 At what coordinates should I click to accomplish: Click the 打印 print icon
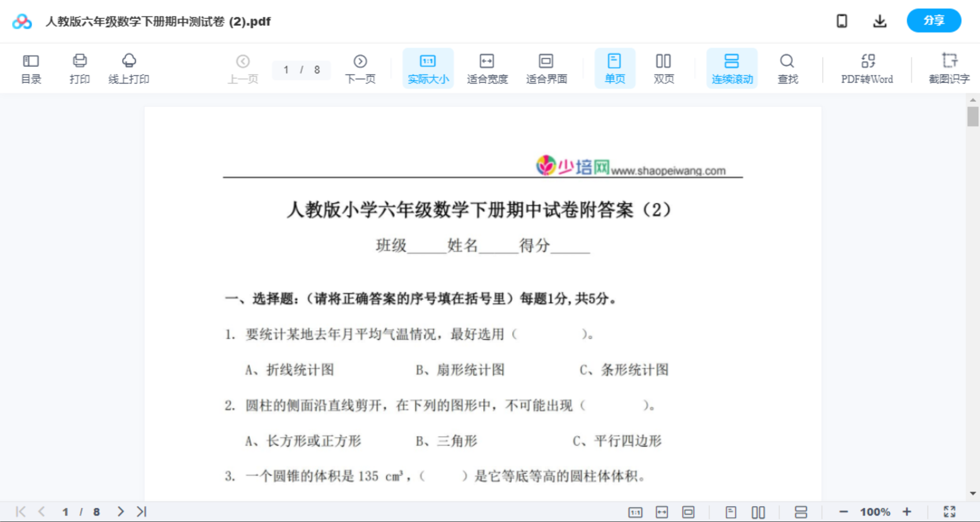tap(79, 68)
